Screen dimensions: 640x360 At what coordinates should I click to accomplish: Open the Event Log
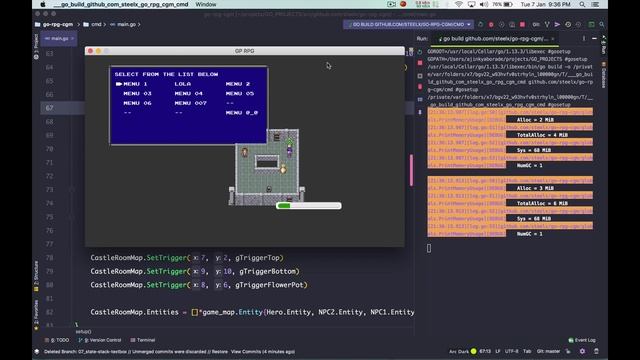click(x=582, y=340)
